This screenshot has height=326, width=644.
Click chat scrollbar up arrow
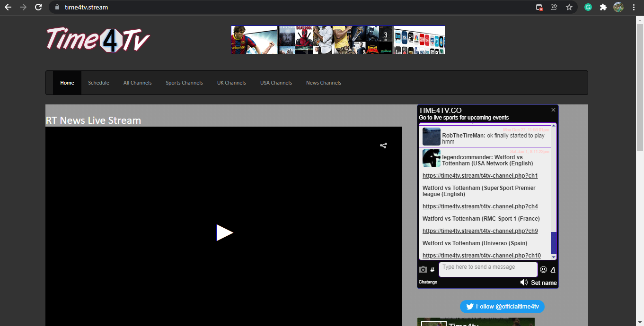[554, 125]
